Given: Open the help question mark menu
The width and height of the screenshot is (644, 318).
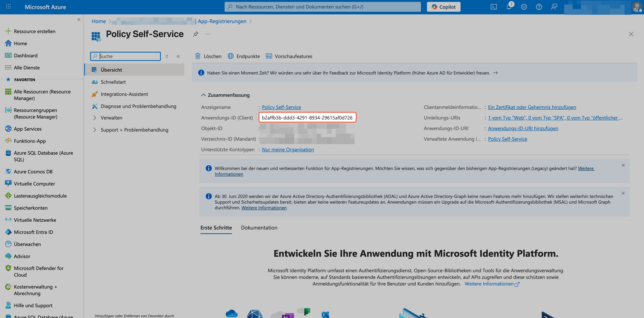Looking at the screenshot, I should (x=539, y=7).
